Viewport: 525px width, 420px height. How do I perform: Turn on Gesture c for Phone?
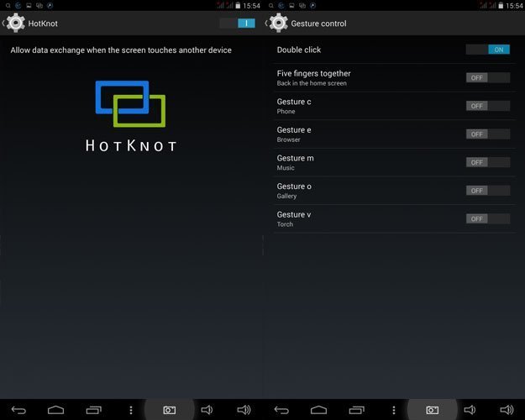488,106
